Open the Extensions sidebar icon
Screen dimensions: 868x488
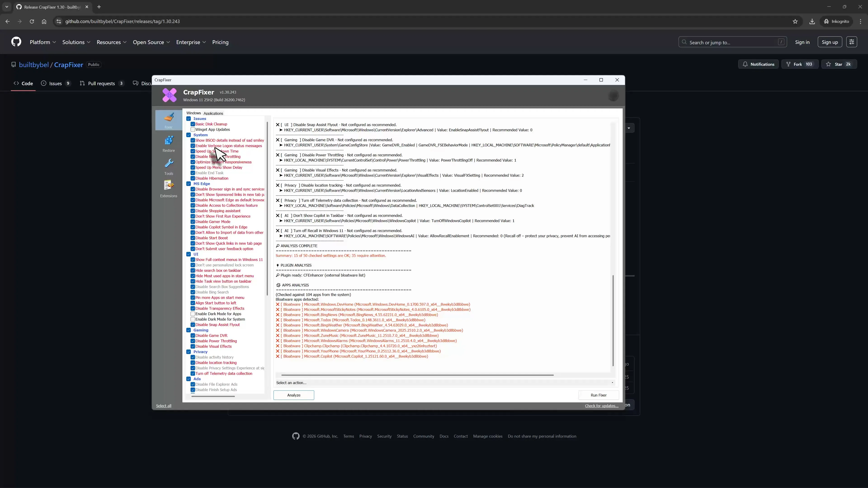(x=168, y=188)
